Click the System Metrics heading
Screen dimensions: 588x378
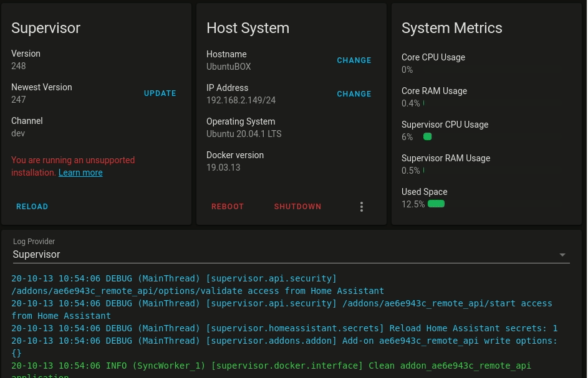click(x=452, y=28)
